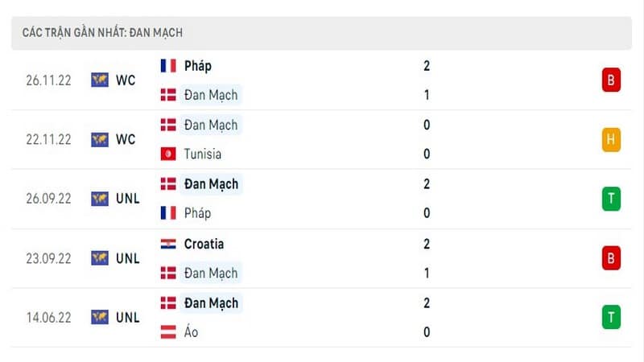The width and height of the screenshot is (644, 362).
Task: Open the 26.09.22 match row date
Action: click(x=48, y=199)
